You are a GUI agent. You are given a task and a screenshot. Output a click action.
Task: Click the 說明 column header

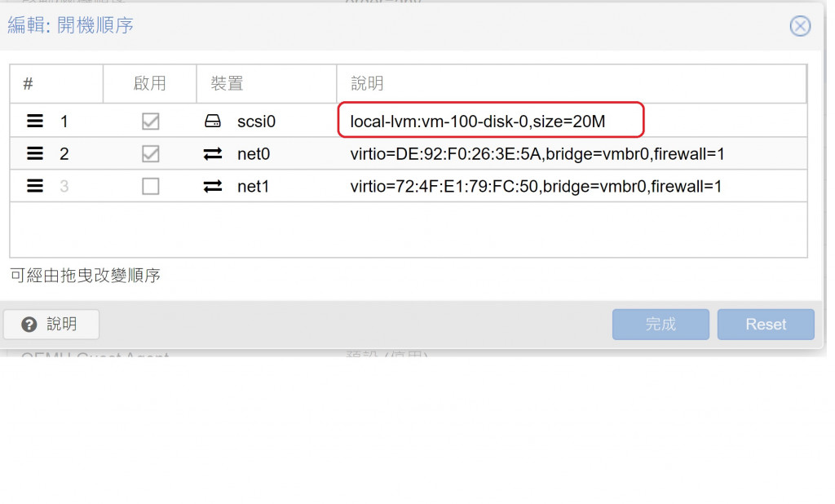click(572, 84)
